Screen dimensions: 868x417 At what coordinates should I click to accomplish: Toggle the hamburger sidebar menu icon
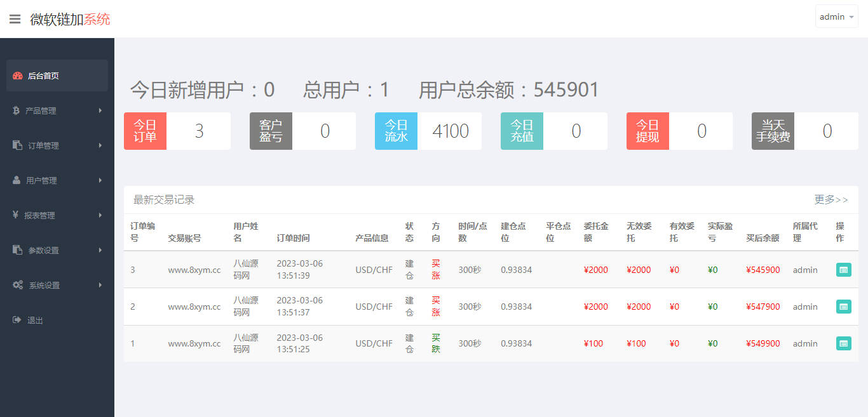pos(15,19)
